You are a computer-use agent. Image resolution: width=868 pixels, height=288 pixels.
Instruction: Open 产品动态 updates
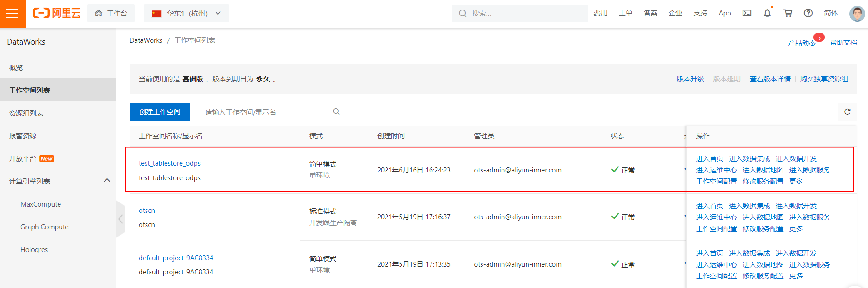coord(802,43)
